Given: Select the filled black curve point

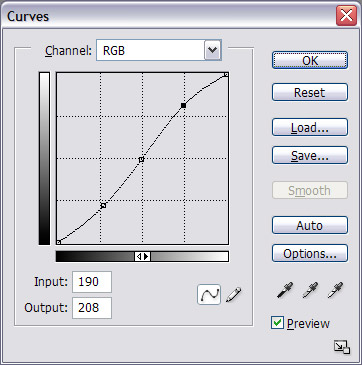Looking at the screenshot, I should [183, 106].
